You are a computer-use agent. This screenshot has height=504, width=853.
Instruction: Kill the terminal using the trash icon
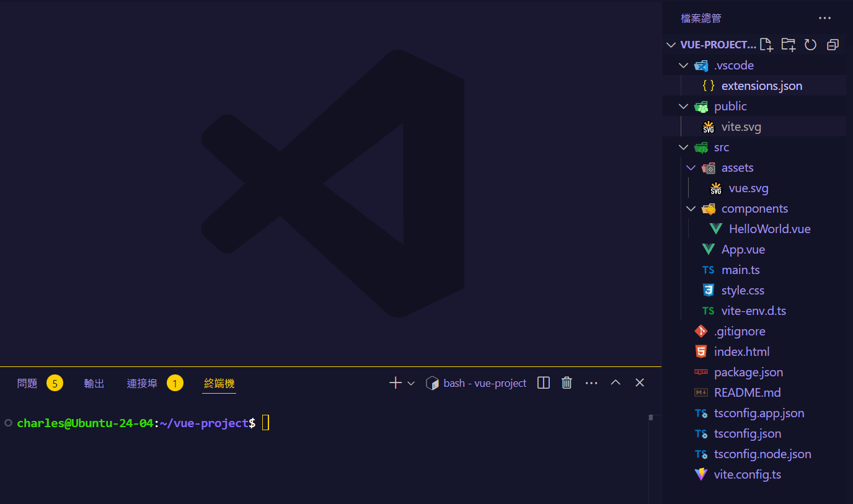pyautogui.click(x=566, y=382)
